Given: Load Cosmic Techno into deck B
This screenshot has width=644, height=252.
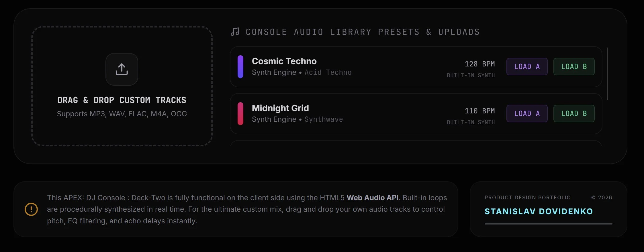Looking at the screenshot, I should 574,67.
